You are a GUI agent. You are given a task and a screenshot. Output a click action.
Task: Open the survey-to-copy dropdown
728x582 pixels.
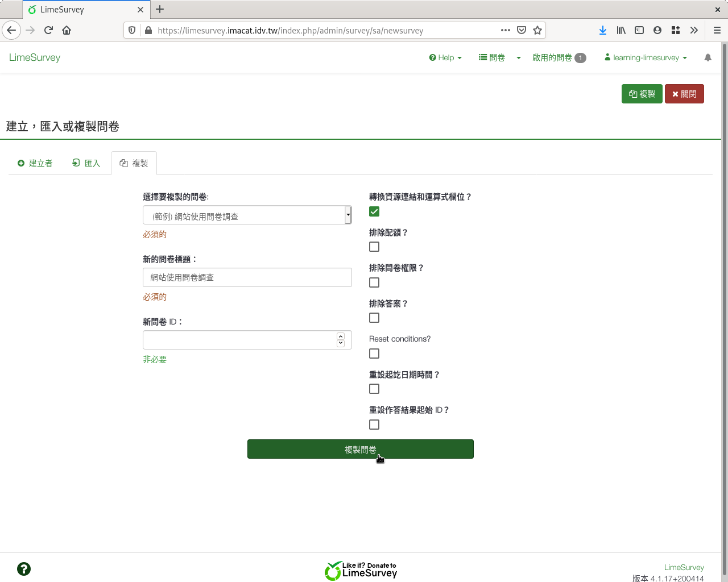[247, 215]
